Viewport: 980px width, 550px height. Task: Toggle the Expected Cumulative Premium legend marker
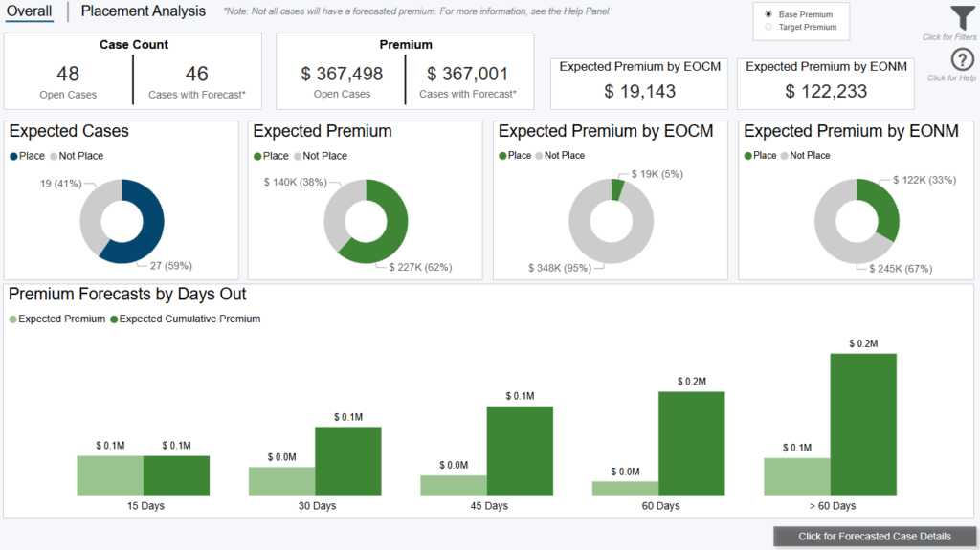coord(115,319)
